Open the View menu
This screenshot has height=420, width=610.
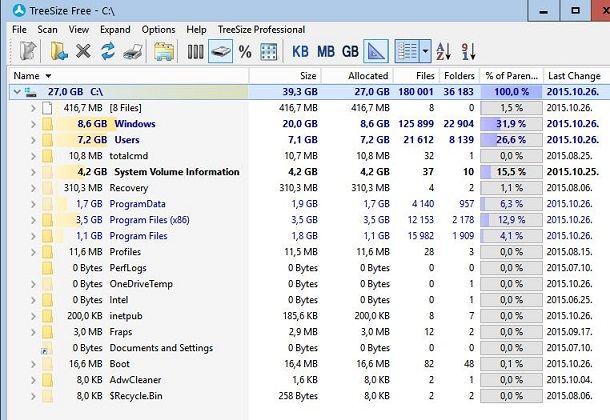pos(79,30)
